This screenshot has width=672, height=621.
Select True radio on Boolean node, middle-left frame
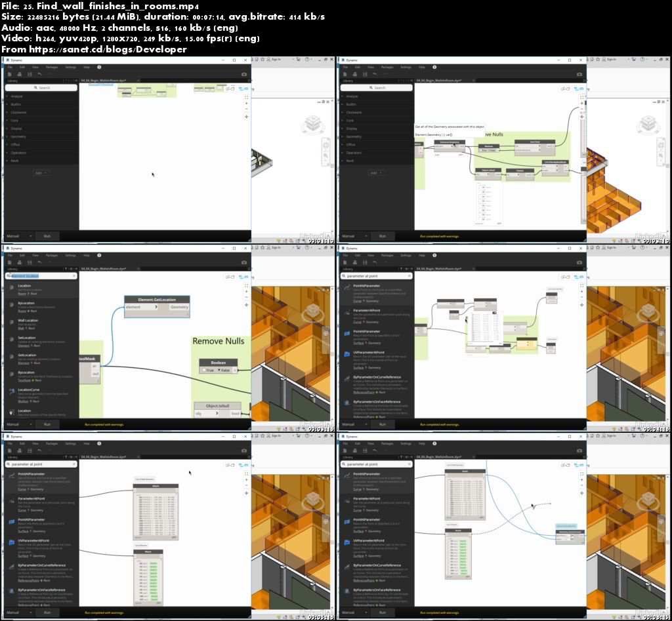tap(204, 370)
